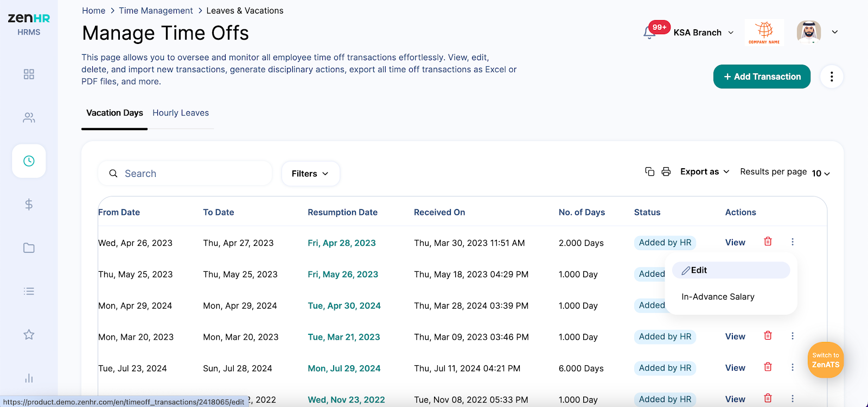This screenshot has width=868, height=407.
Task: Delete the Jul 23, 2024 transaction
Action: pyautogui.click(x=768, y=367)
